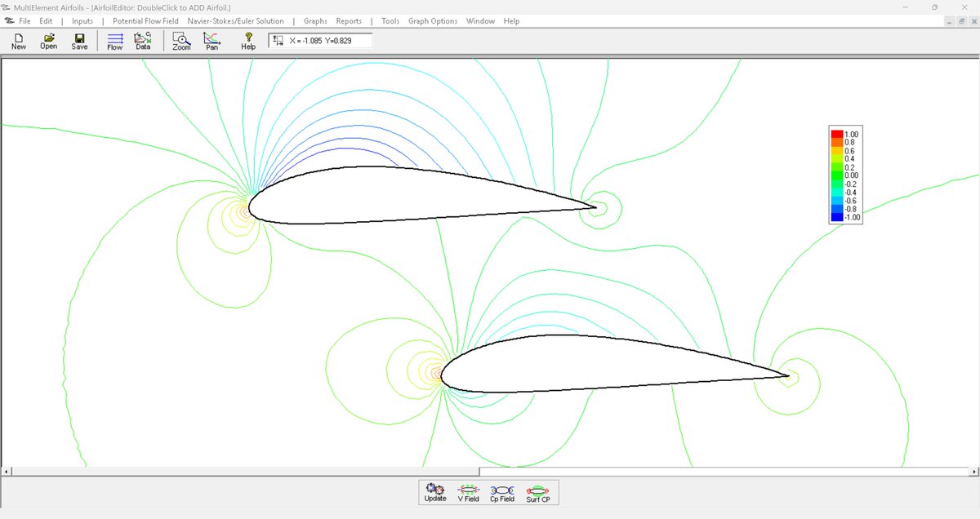Click the cyan -0.4 legend swatch
This screenshot has width=980, height=519.
click(x=837, y=193)
